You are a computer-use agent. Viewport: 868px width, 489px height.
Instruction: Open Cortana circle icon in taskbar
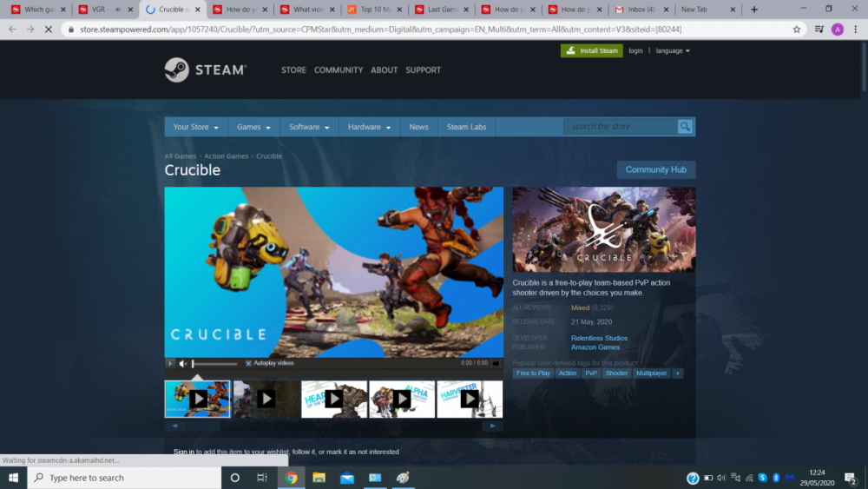point(234,478)
